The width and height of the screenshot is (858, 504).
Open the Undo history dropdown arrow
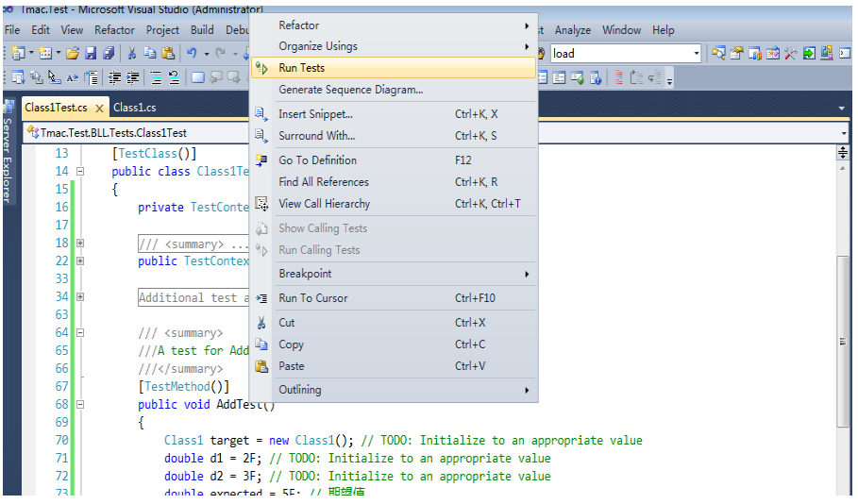click(207, 53)
